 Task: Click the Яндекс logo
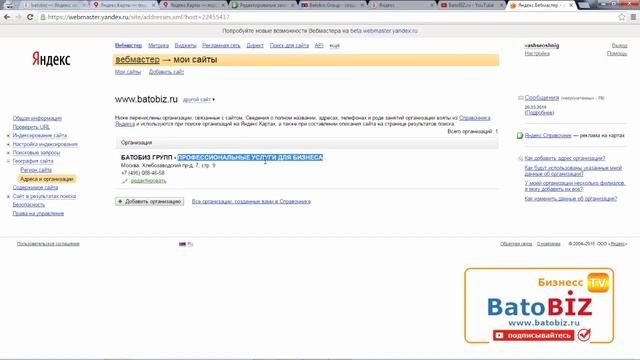point(51,59)
